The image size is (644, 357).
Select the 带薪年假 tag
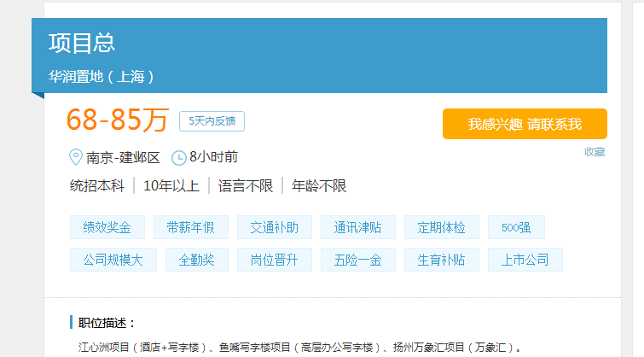point(190,227)
